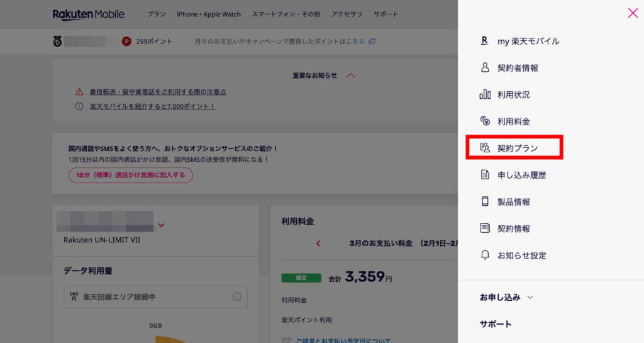
Task: Click the newspaper icon beside 契約情報
Action: click(485, 228)
